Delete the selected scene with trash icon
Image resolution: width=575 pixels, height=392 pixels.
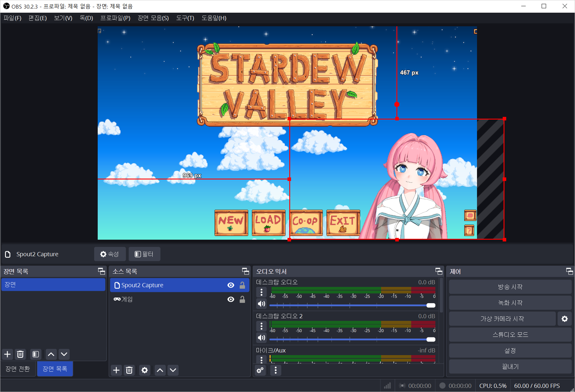pos(20,354)
